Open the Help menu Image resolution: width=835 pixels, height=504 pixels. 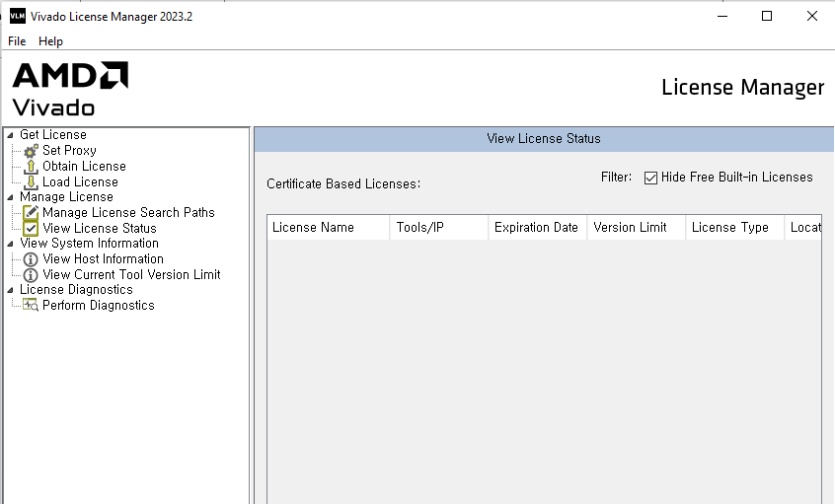click(x=50, y=41)
